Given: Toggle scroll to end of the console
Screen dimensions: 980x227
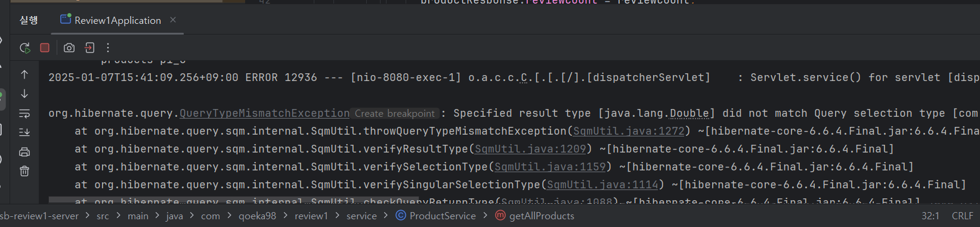Looking at the screenshot, I should click(24, 132).
